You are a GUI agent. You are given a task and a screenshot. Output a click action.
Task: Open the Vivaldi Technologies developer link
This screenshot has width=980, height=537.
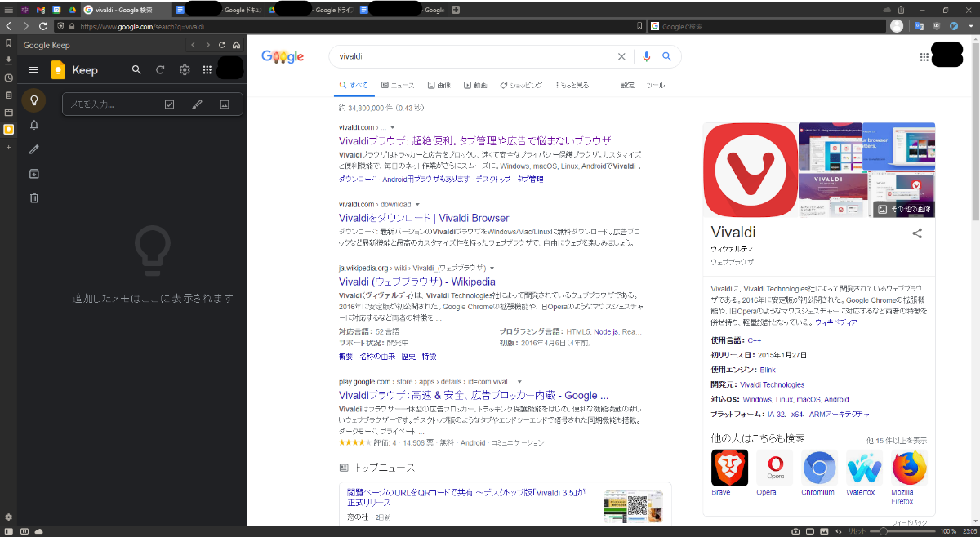pyautogui.click(x=772, y=384)
